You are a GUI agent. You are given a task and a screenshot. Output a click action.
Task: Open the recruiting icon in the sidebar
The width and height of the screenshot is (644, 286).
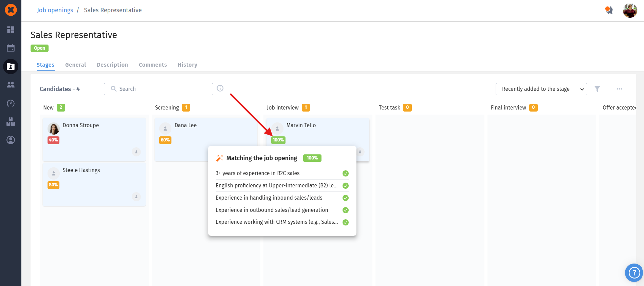(11, 66)
